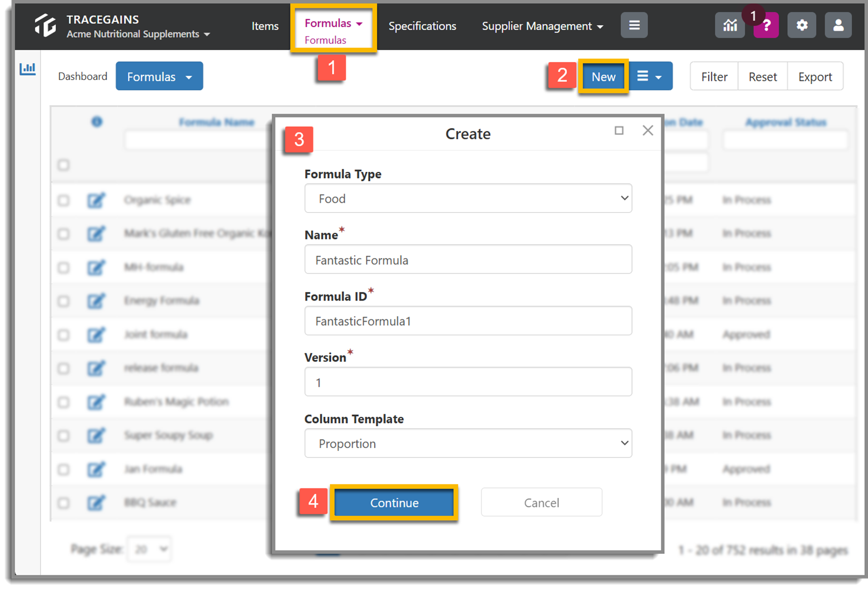
Task: Close the Create dialog
Action: point(648,131)
